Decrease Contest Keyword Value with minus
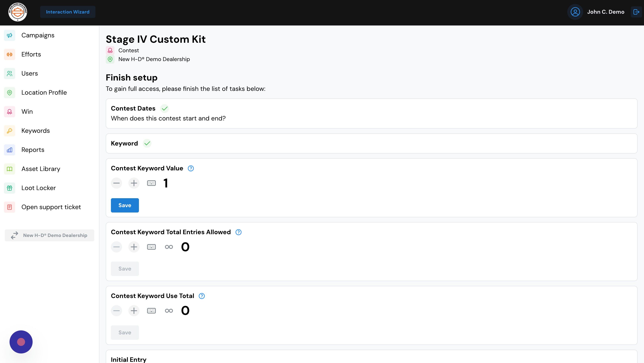Viewport: 644px width, 363px height. tap(116, 183)
